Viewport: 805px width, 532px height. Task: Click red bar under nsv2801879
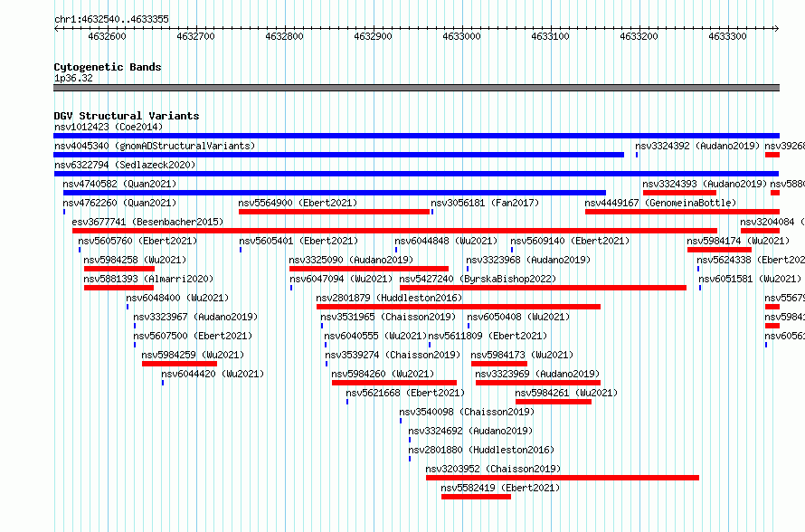(x=459, y=307)
